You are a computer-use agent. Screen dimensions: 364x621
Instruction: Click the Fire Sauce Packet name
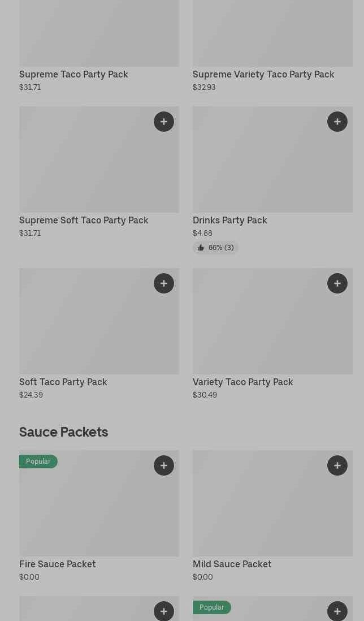[58, 564]
